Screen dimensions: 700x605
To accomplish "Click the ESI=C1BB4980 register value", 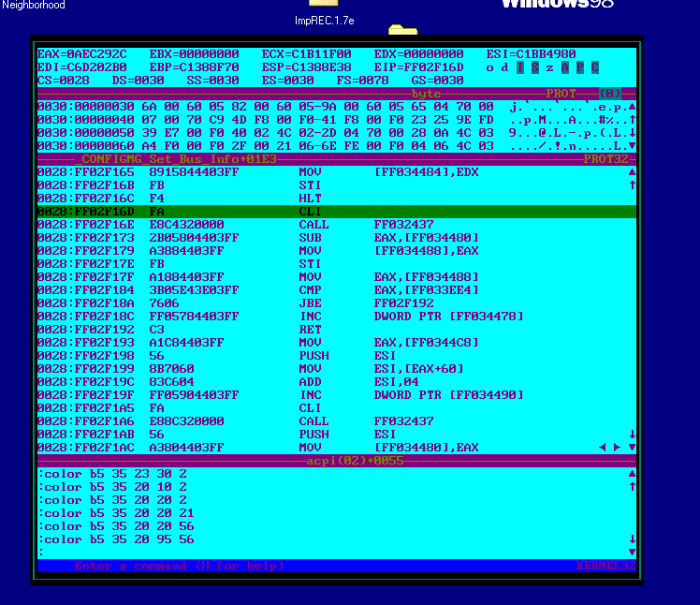I will [x=531, y=54].
